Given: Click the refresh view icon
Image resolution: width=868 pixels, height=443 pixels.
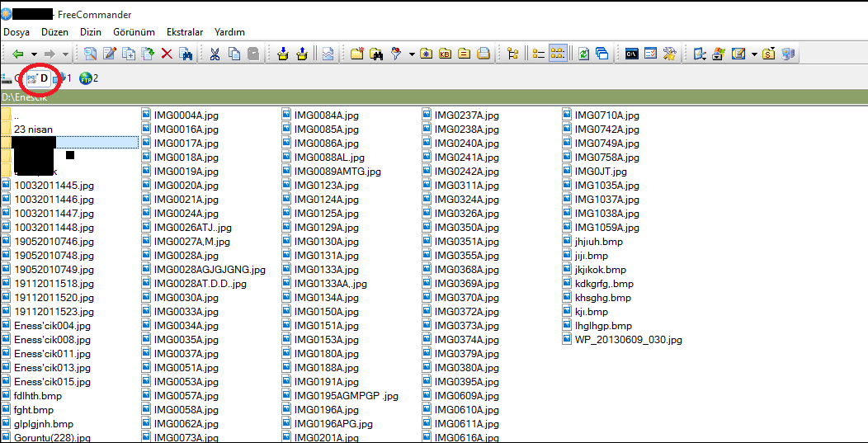Looking at the screenshot, I should tap(583, 54).
